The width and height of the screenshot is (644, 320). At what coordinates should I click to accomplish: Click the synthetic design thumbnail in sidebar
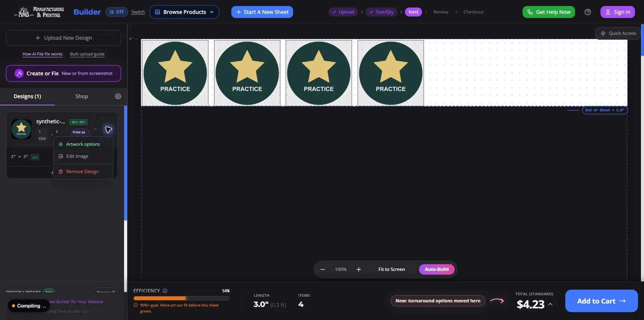click(x=21, y=129)
